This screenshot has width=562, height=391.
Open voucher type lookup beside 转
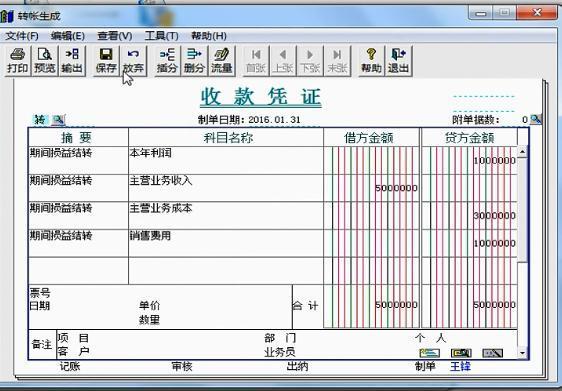pyautogui.click(x=58, y=120)
